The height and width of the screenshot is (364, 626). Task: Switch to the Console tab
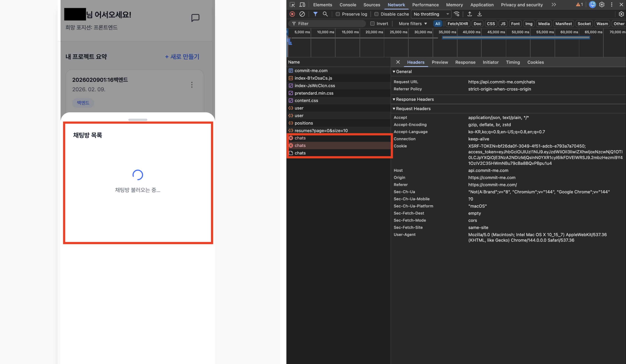click(348, 5)
